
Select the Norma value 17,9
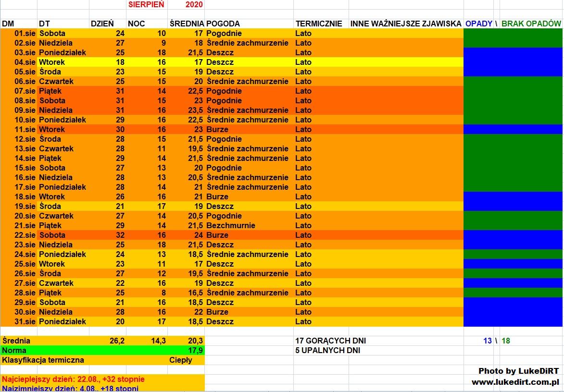pos(196,350)
